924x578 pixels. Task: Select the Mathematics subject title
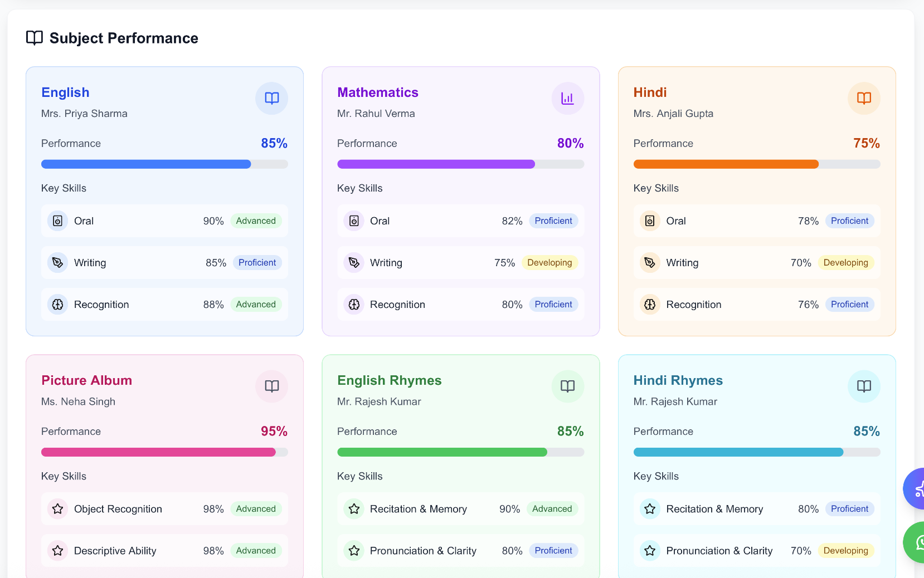[377, 92]
